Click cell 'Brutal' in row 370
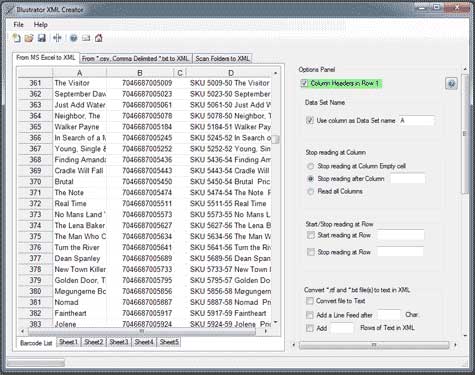The image size is (475, 375). [x=80, y=182]
